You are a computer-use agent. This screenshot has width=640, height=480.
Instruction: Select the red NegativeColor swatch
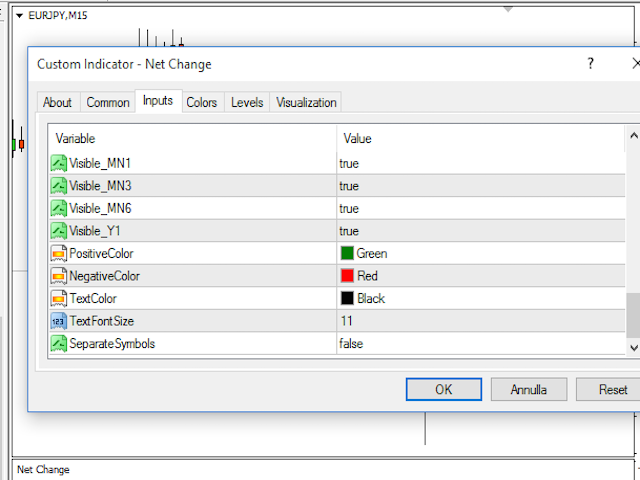click(x=347, y=276)
